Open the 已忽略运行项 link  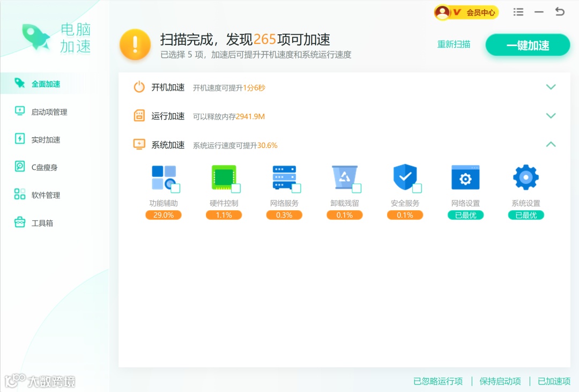click(x=438, y=381)
